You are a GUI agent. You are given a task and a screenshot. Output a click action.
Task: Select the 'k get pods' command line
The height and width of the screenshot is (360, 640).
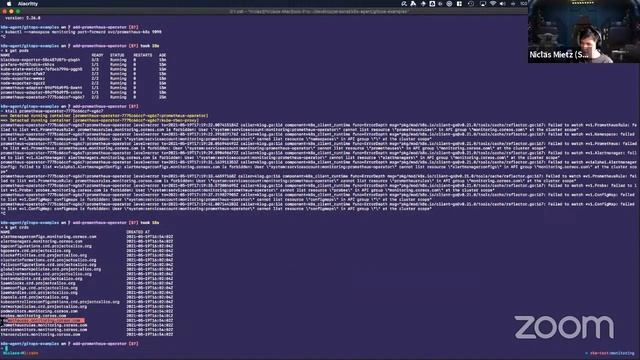[x=15, y=51]
